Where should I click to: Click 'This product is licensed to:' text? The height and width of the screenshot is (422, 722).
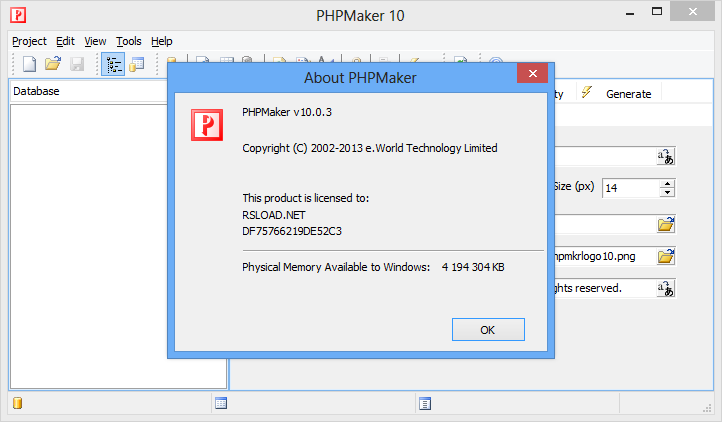[x=306, y=198]
